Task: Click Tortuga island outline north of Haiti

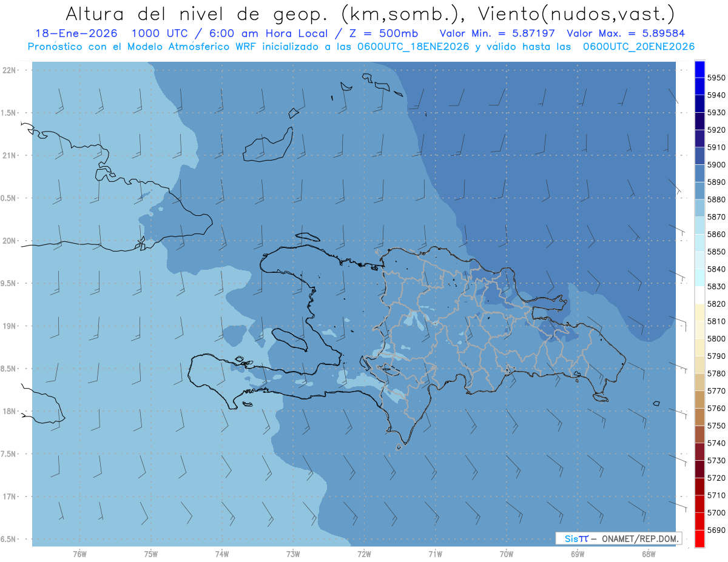Action: tap(307, 237)
